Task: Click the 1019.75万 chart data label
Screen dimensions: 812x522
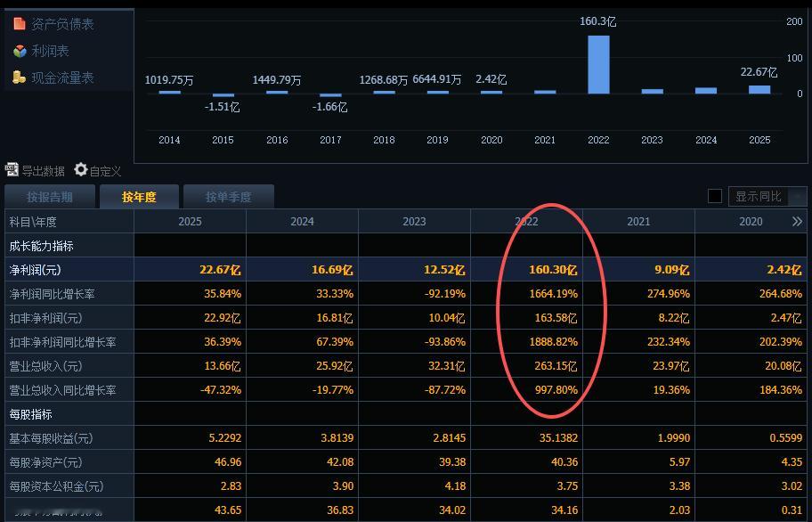Action: coord(169,80)
